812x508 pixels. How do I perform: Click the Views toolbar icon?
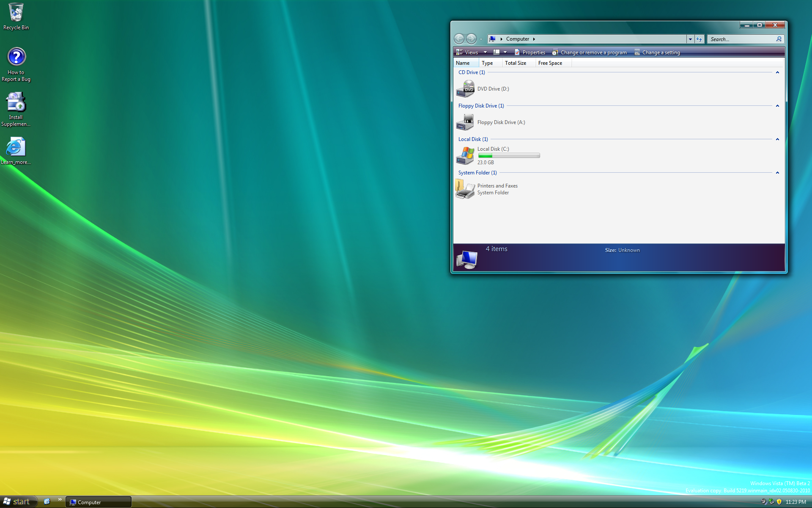point(459,52)
